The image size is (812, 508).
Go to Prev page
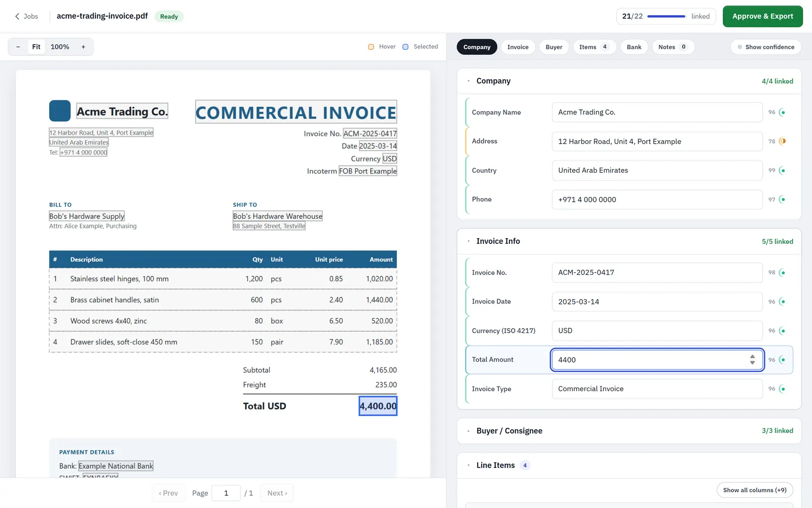168,493
